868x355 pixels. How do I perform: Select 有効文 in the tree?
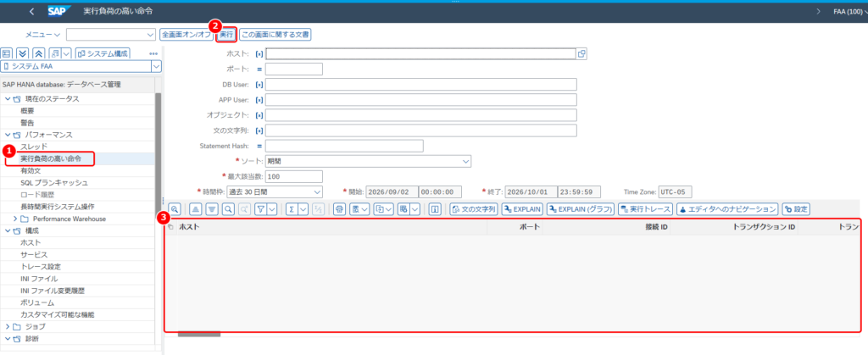point(31,171)
